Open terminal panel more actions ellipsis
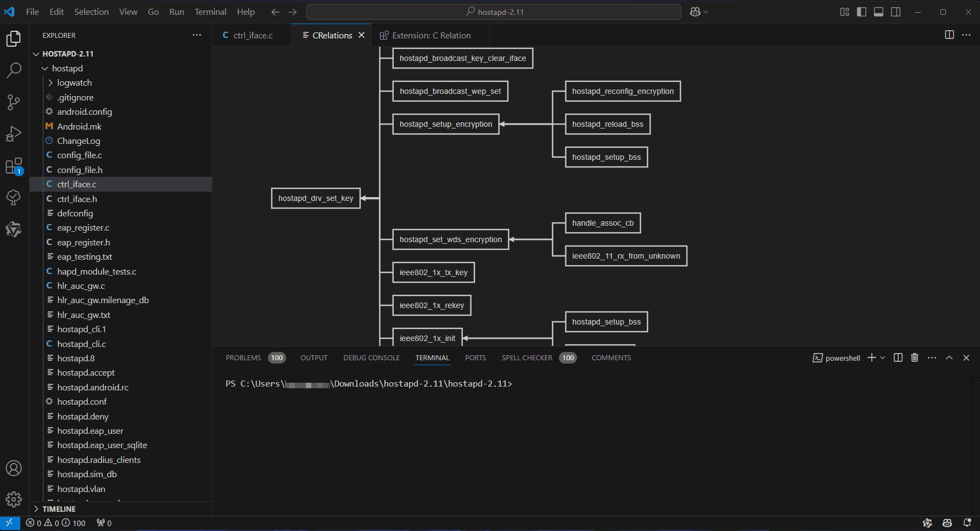980x531 pixels. (932, 358)
